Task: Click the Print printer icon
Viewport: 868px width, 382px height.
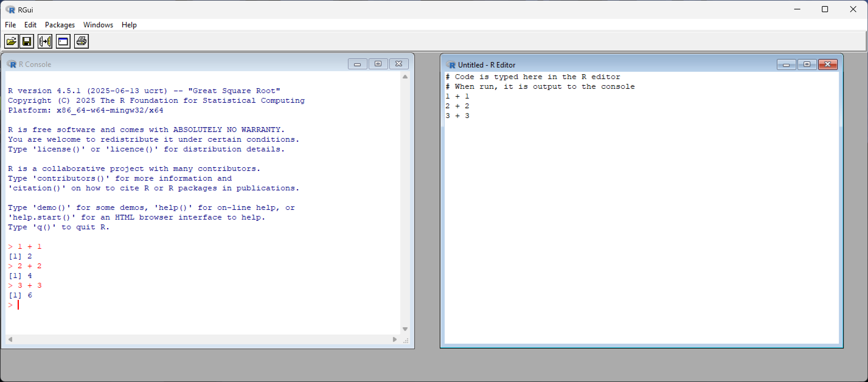Action: (81, 41)
